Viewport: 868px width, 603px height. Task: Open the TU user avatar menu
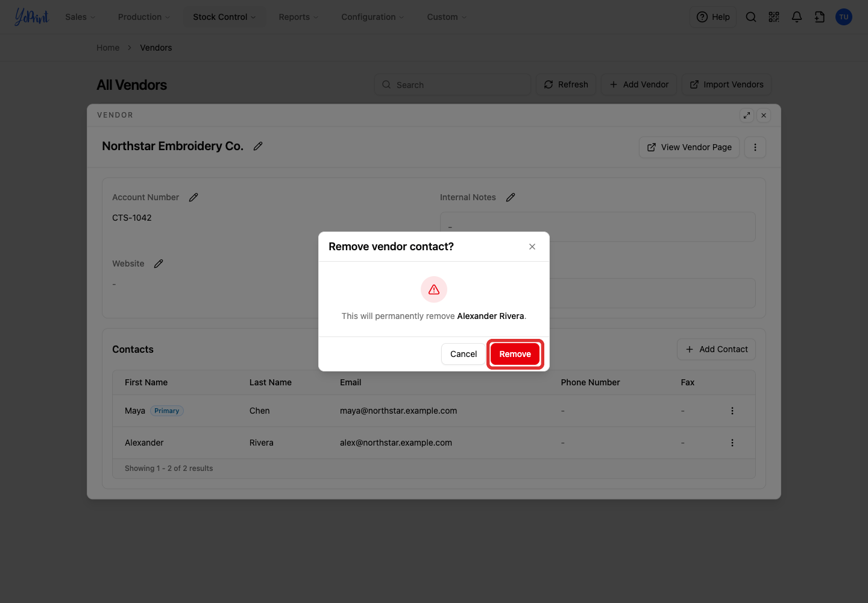tap(844, 17)
